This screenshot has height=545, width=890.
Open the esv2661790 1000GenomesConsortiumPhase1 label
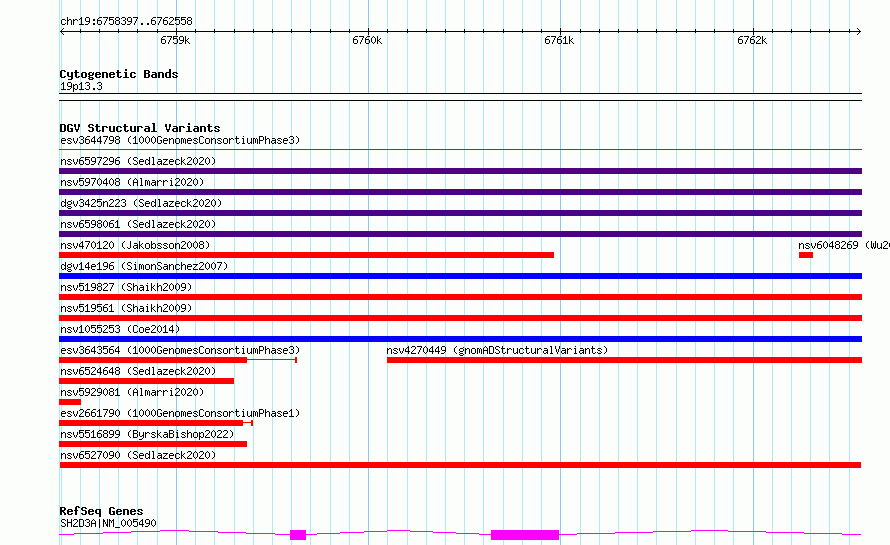tap(180, 413)
